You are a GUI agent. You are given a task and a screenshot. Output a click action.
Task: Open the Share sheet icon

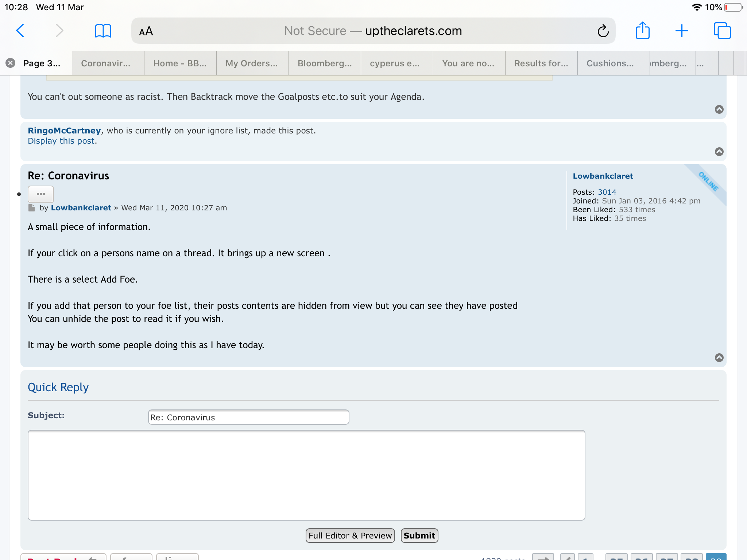(x=642, y=31)
